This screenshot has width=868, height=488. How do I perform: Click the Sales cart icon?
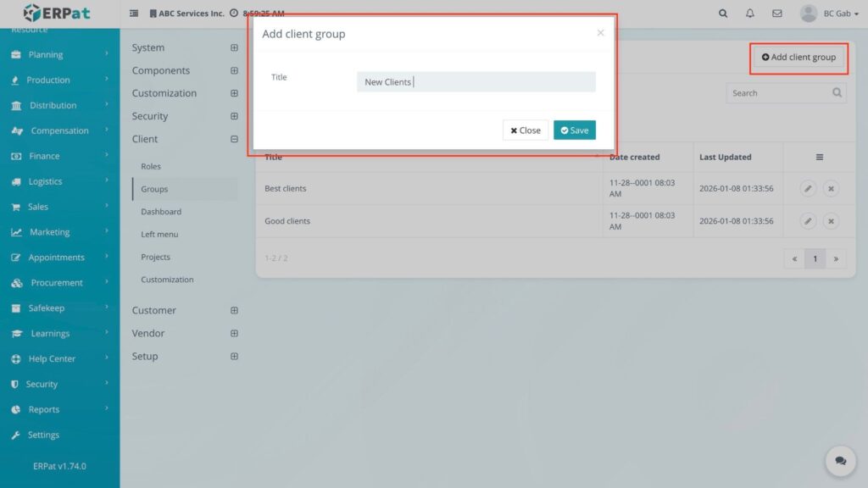(15, 207)
